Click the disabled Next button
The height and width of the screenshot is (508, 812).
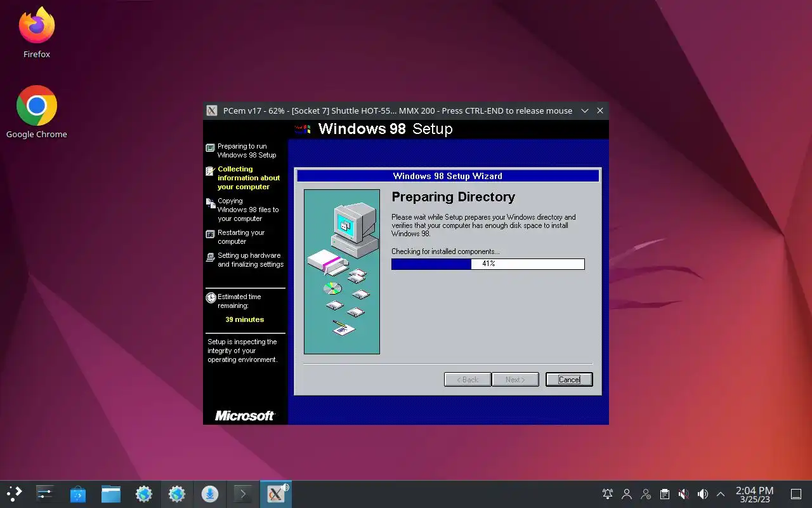click(515, 380)
